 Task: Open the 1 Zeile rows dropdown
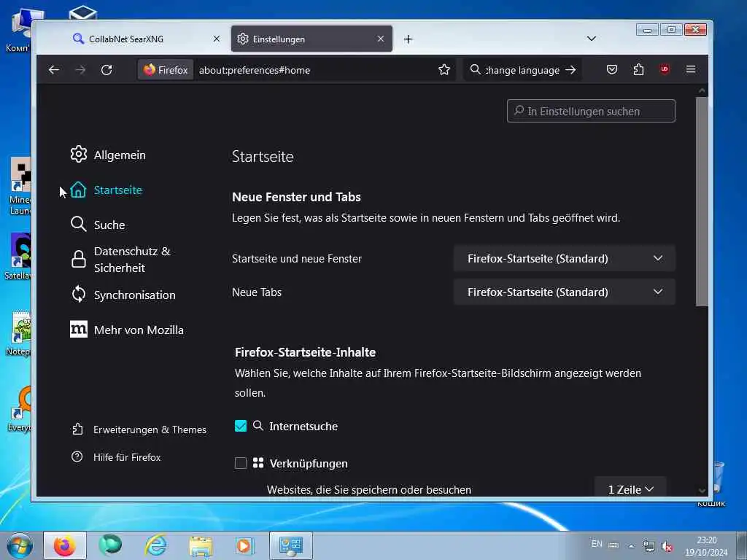(x=630, y=489)
